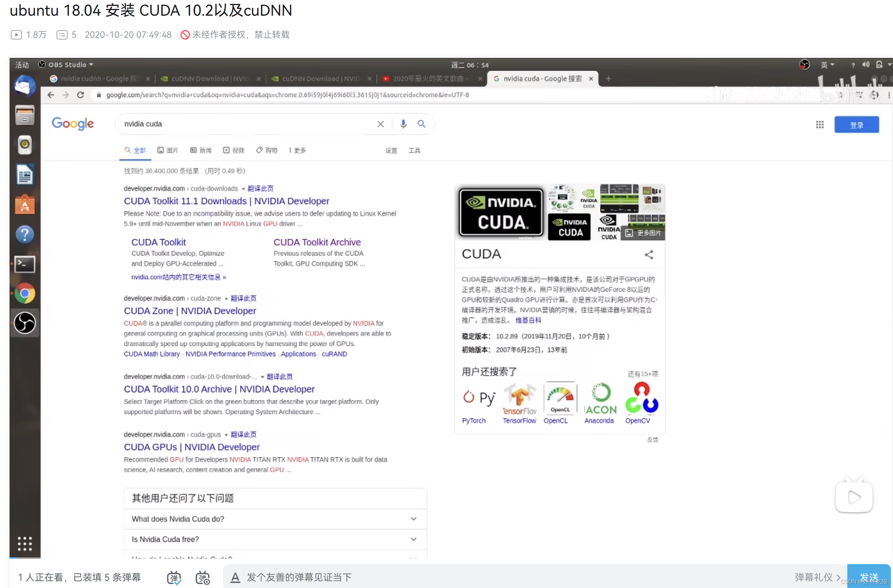Click the 登录 sign-in button
Screen dimensions: 893x588
[856, 124]
